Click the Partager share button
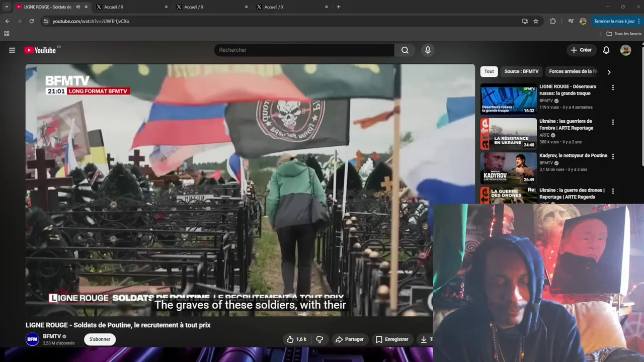The image size is (644, 362). point(349,339)
